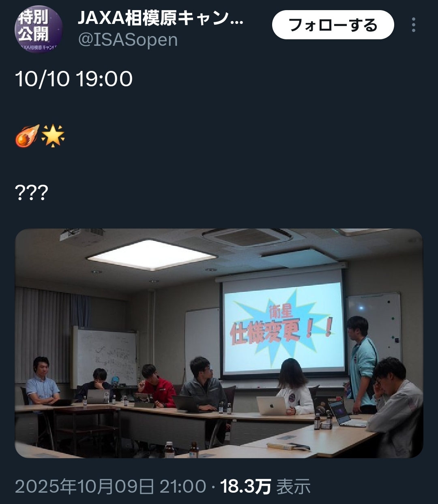Tap the standing person in teal jacket
Screen dimensions: 438x504
362,363
